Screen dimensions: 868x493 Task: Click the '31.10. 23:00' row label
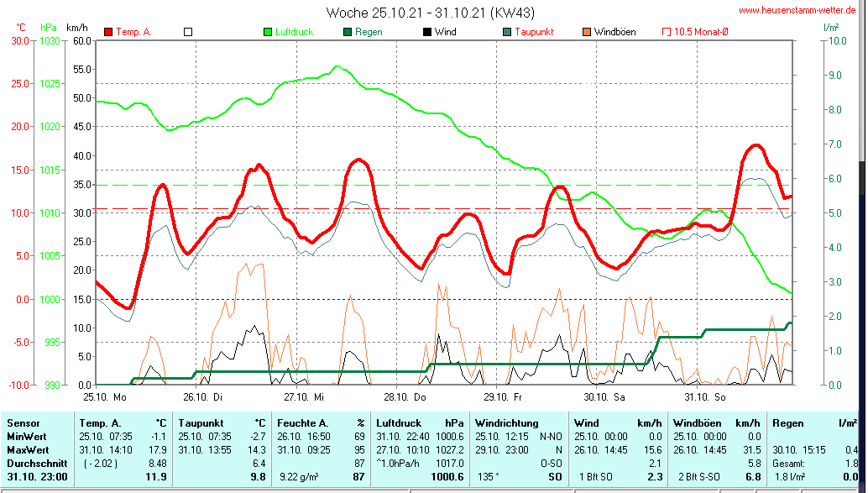(x=37, y=476)
